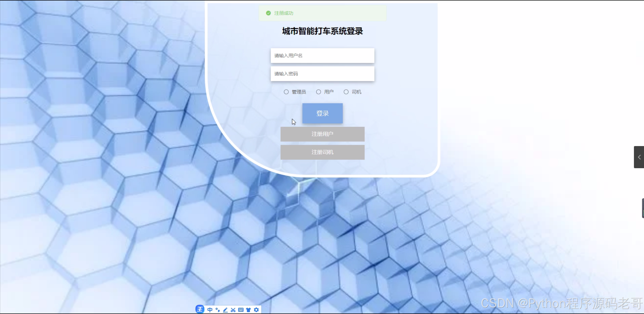Open the soft keyboard icon

[241, 310]
